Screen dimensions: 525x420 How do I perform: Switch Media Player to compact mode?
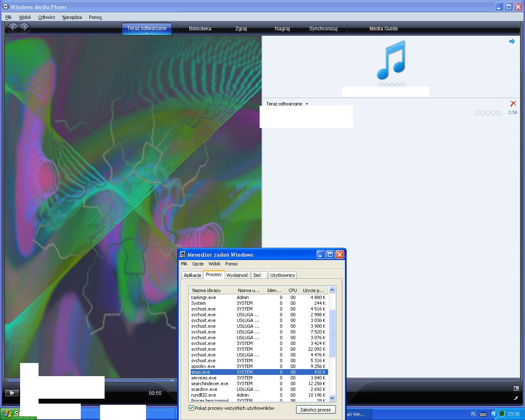pos(516,398)
